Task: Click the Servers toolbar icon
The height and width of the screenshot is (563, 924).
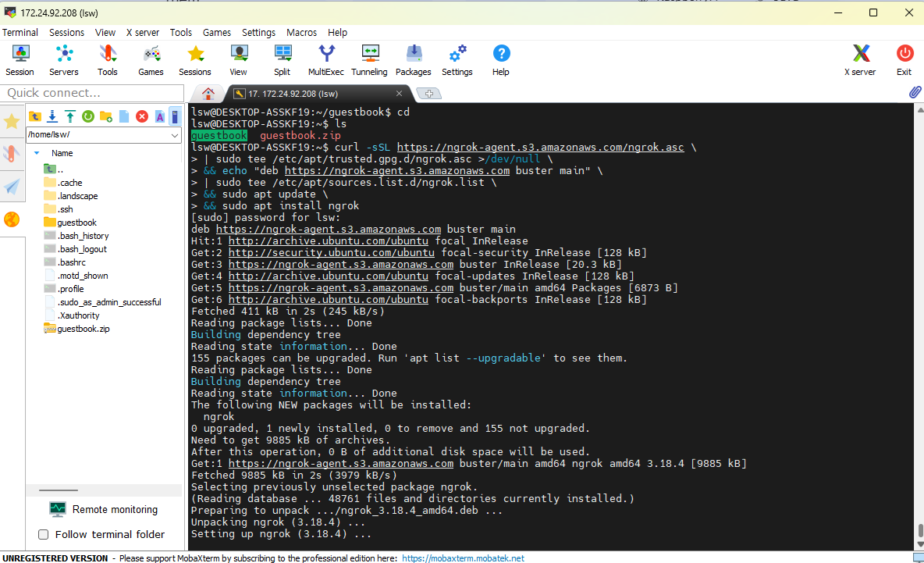Action: point(64,61)
